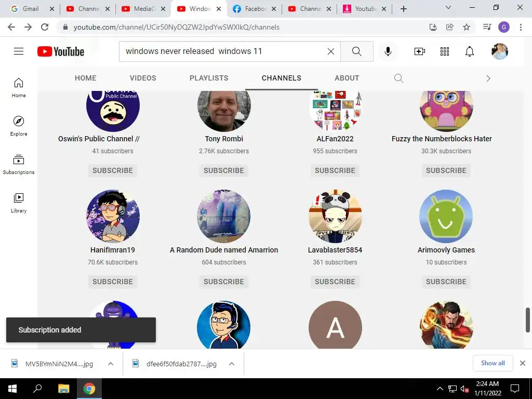The width and height of the screenshot is (532, 399).
Task: Subscribe to A Random Dude named Amarrion
Action: coord(224,282)
